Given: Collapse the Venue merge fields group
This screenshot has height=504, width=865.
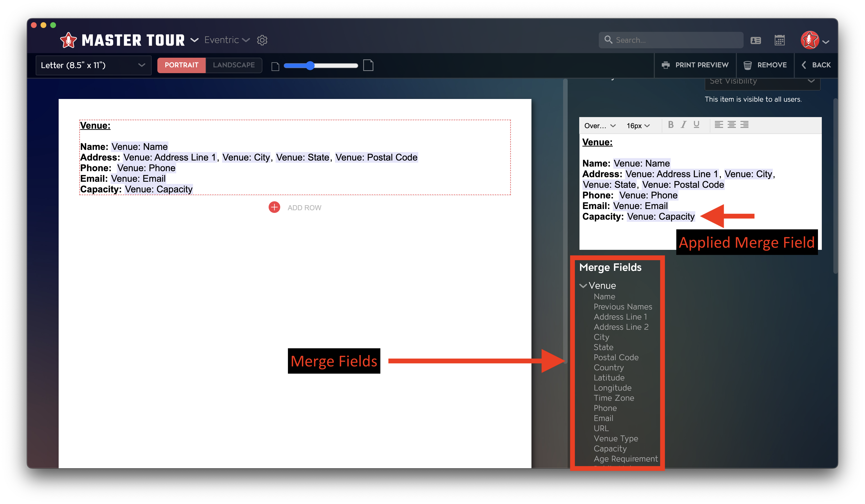Looking at the screenshot, I should click(x=583, y=285).
